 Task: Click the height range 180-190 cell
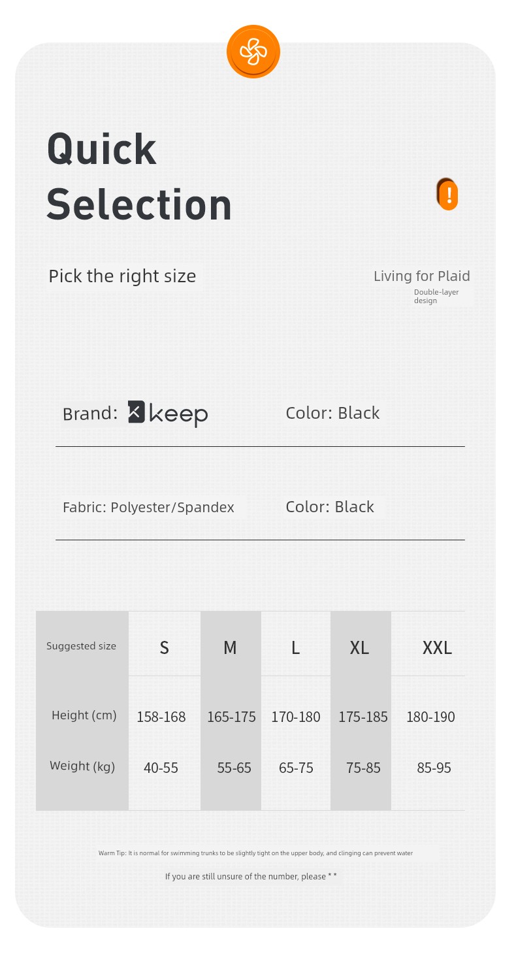click(430, 717)
